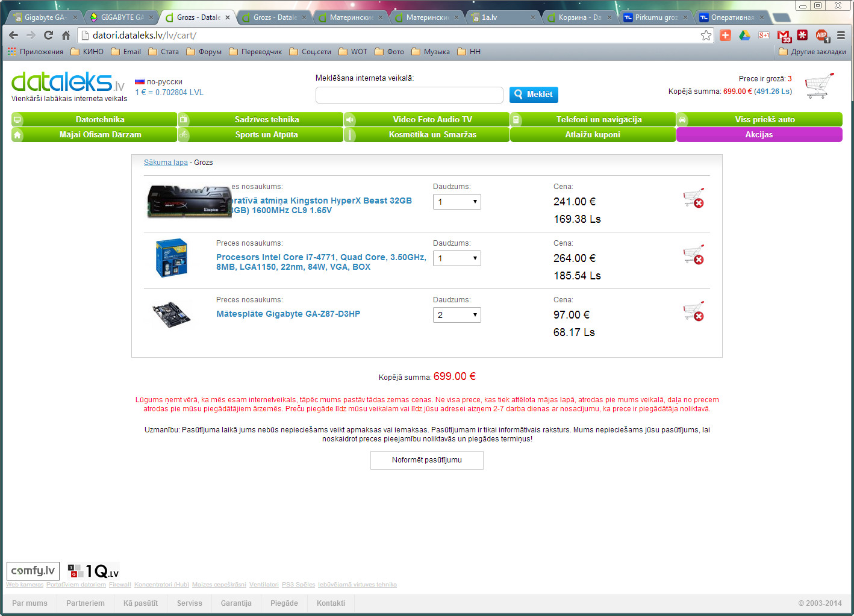
Task: Open Telefoni un navigācija category
Action: pyautogui.click(x=593, y=119)
